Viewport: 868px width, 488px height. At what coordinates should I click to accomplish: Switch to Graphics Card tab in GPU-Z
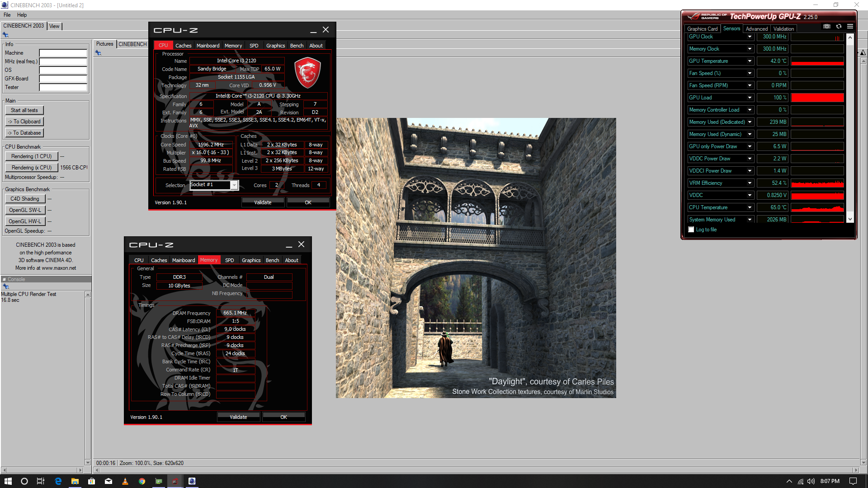click(702, 28)
